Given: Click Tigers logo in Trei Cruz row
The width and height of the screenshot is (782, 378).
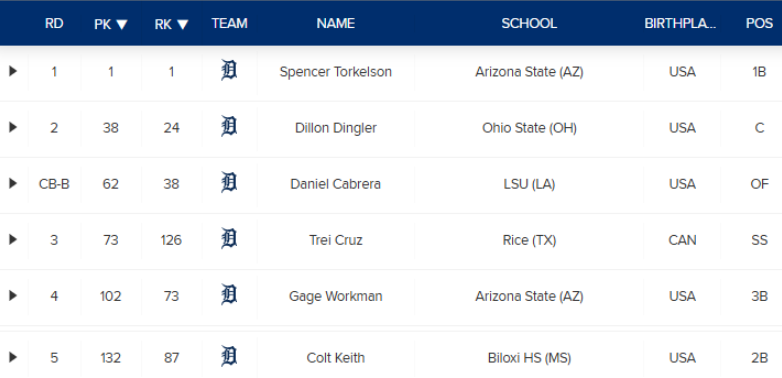Looking at the screenshot, I should point(229,238).
